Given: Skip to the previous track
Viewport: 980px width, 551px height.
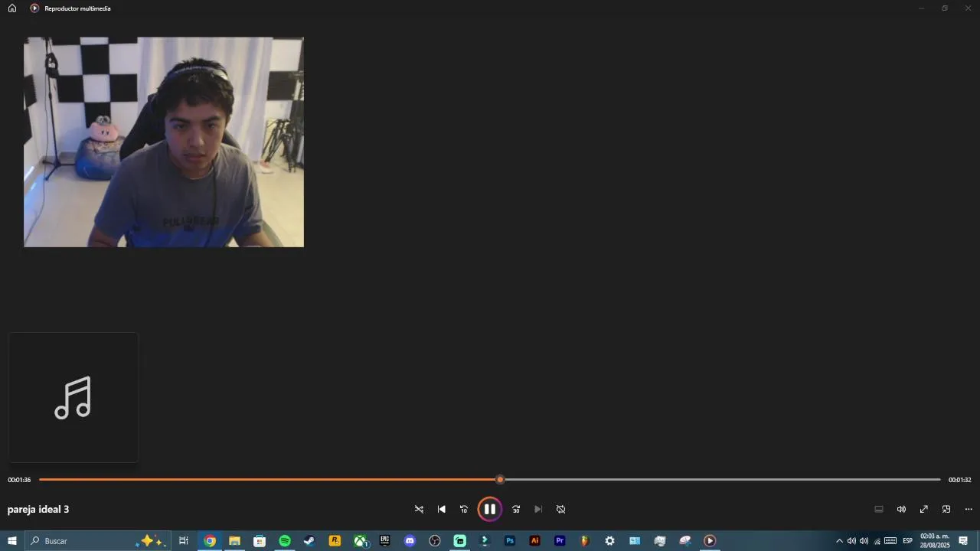Looking at the screenshot, I should coord(441,509).
